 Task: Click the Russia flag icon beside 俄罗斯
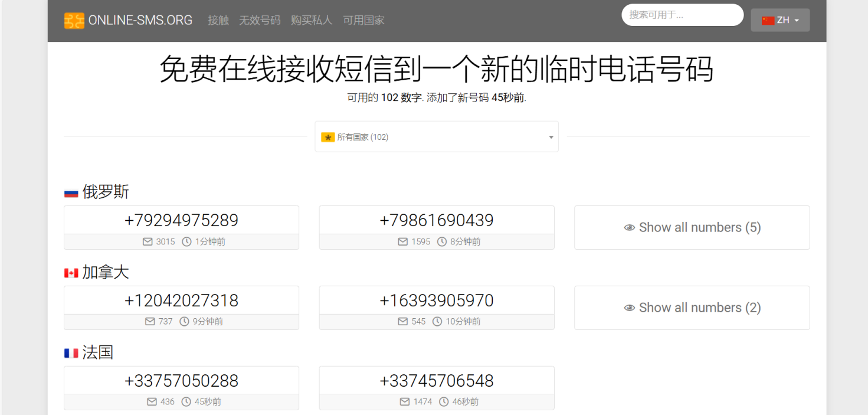70,192
